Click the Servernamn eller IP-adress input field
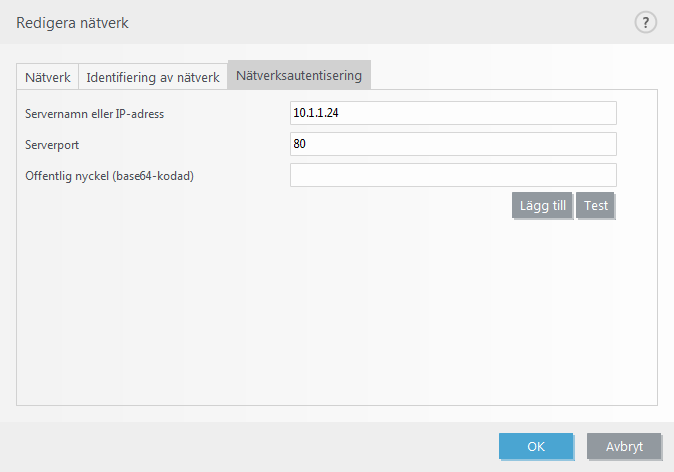This screenshot has height=472, width=674. click(453, 113)
